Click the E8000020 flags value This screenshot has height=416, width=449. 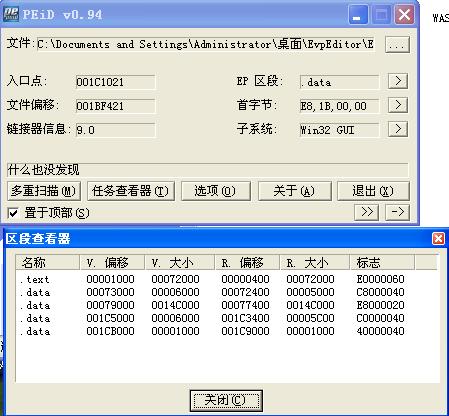coord(380,305)
